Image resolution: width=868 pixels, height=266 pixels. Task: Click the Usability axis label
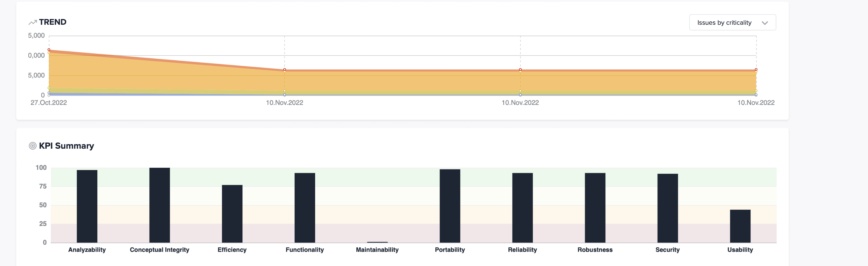pyautogui.click(x=740, y=250)
